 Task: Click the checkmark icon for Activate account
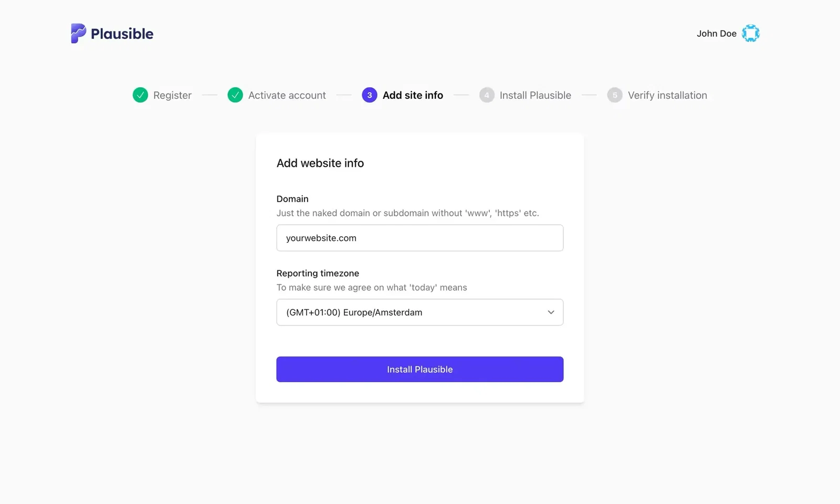pos(235,95)
